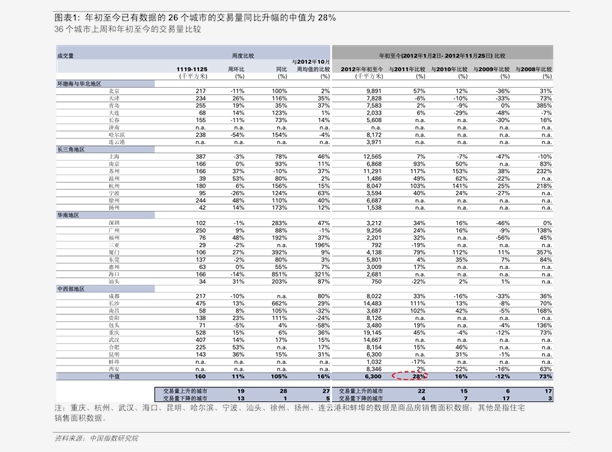Click the city name '哈尔滨'

pyautogui.click(x=117, y=135)
